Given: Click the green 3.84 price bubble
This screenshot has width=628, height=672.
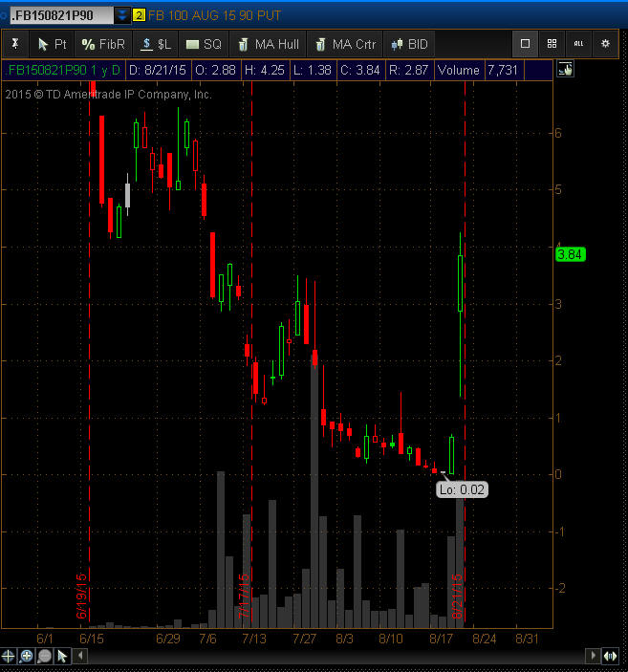Looking at the screenshot, I should point(570,254).
